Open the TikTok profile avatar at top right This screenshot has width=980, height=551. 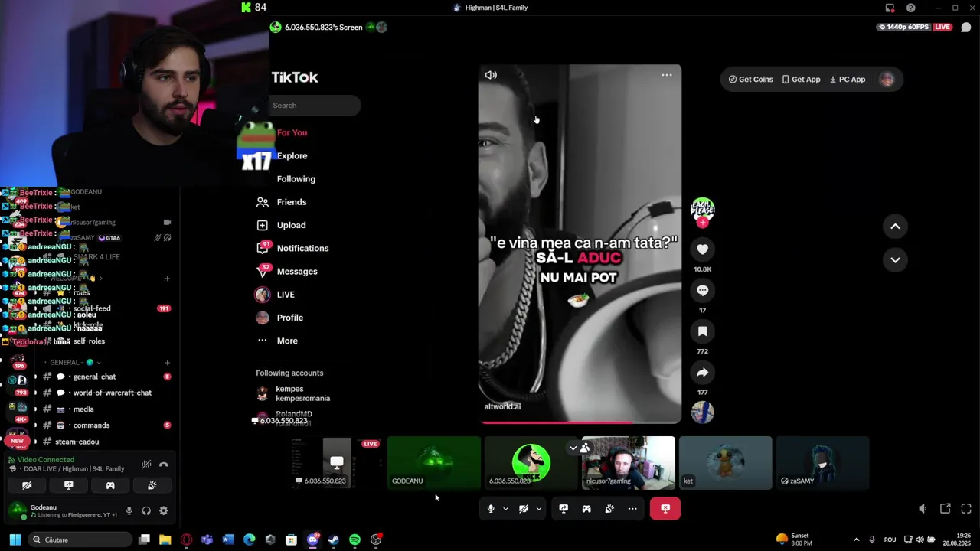[887, 80]
